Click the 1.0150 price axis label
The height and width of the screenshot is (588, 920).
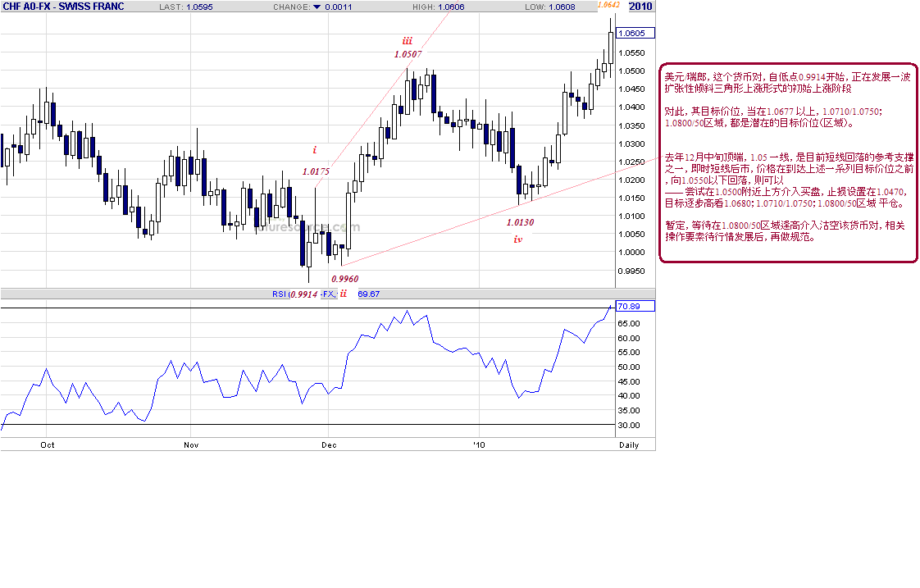(x=631, y=198)
